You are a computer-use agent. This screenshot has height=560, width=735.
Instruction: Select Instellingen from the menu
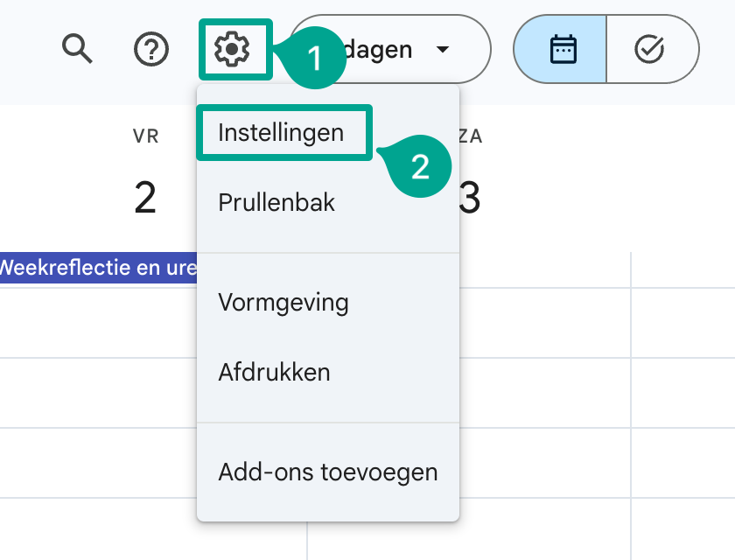coord(281,133)
